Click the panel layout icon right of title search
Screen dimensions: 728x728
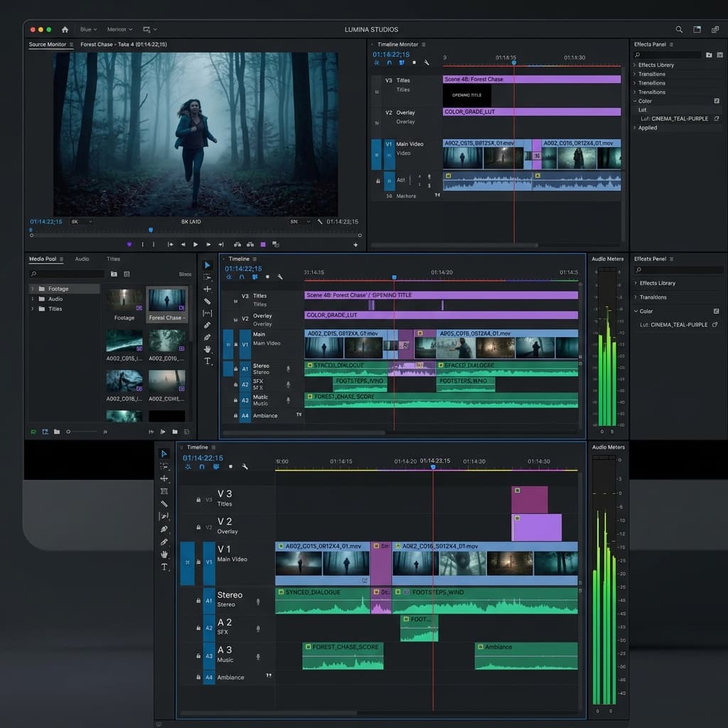[697, 29]
